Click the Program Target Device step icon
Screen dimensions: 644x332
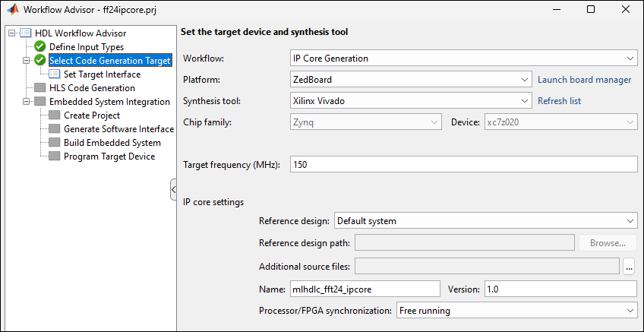pos(55,157)
